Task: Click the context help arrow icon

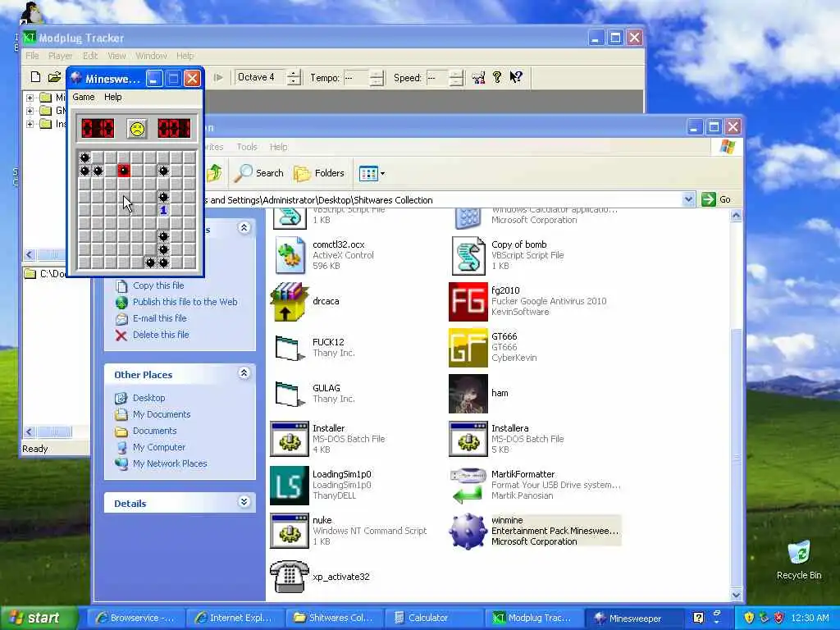Action: click(x=515, y=77)
